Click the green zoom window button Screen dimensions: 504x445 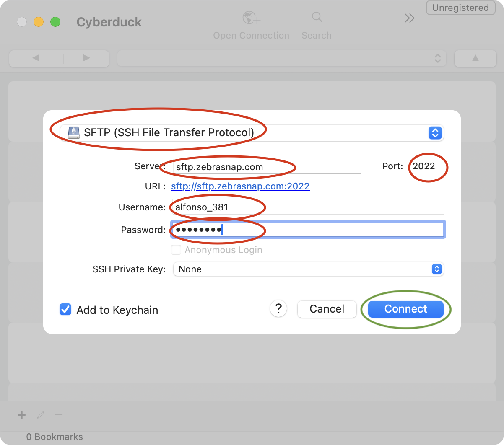[x=55, y=22]
